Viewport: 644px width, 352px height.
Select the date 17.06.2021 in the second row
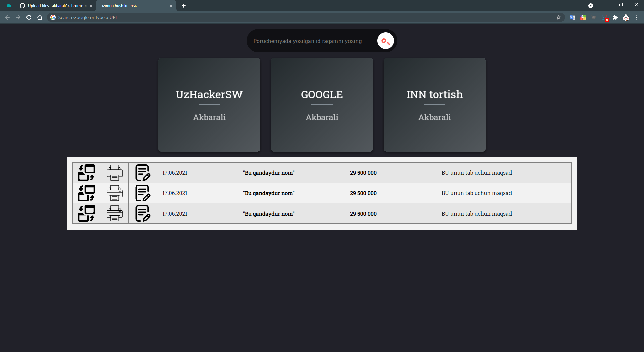(x=175, y=193)
